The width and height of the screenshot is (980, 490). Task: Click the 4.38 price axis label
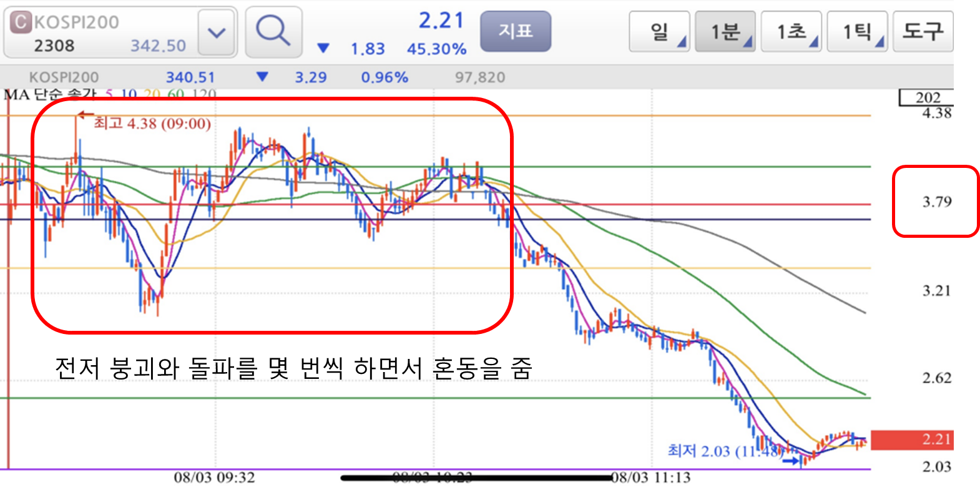pyautogui.click(x=936, y=114)
